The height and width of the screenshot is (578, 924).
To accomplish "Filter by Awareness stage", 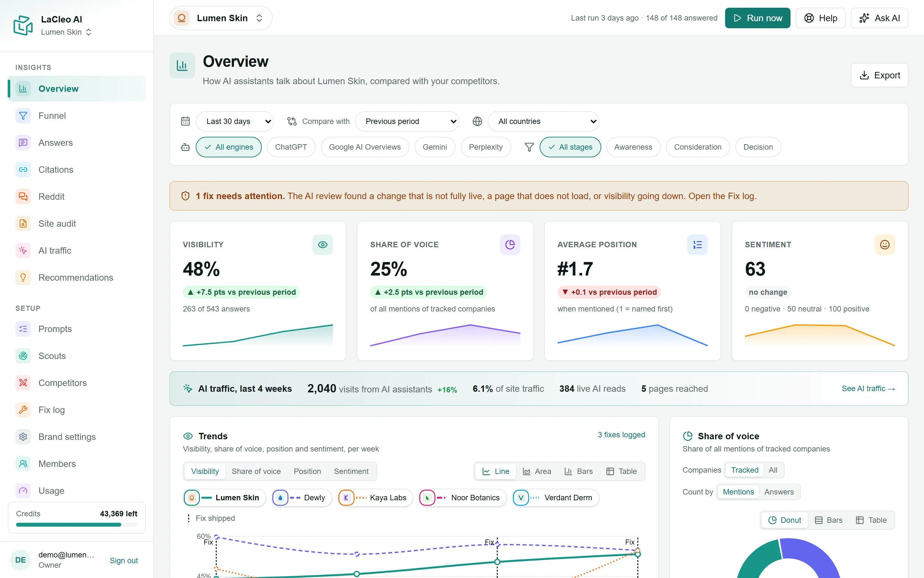I will pos(633,147).
